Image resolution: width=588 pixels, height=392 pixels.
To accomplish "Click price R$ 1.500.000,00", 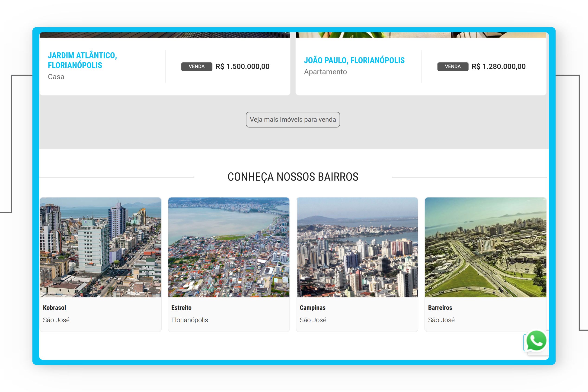I will click(x=243, y=67).
